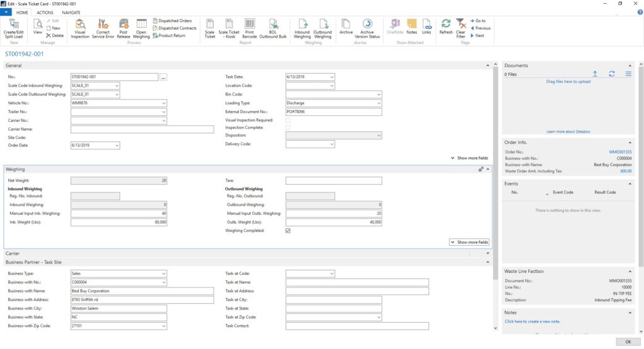Toggle the Inspection Complete checkbox

tap(288, 128)
